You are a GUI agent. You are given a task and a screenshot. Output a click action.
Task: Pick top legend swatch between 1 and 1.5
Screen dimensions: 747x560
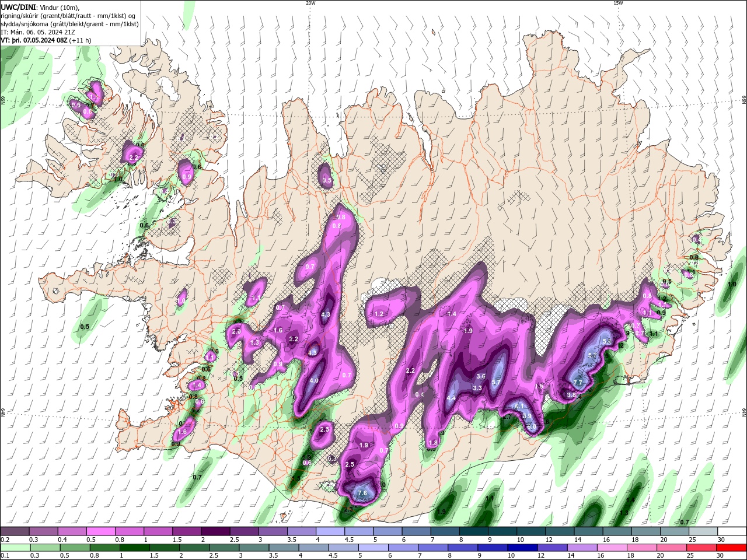tap(158, 531)
